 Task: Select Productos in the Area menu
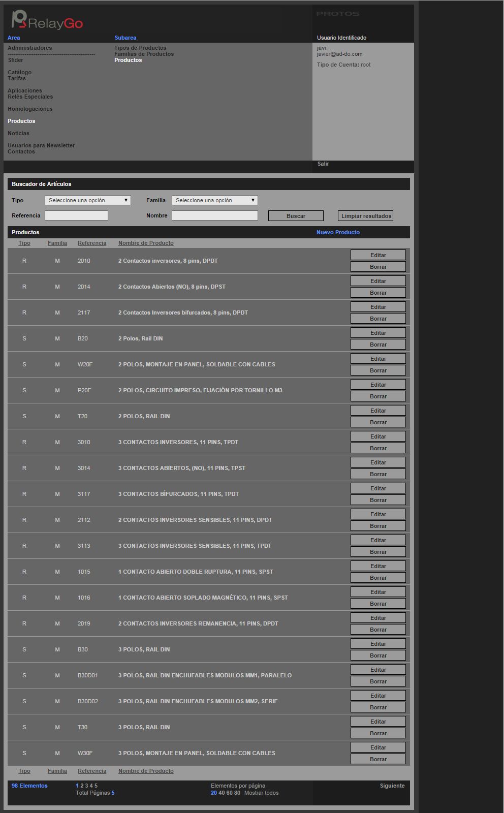pos(21,121)
